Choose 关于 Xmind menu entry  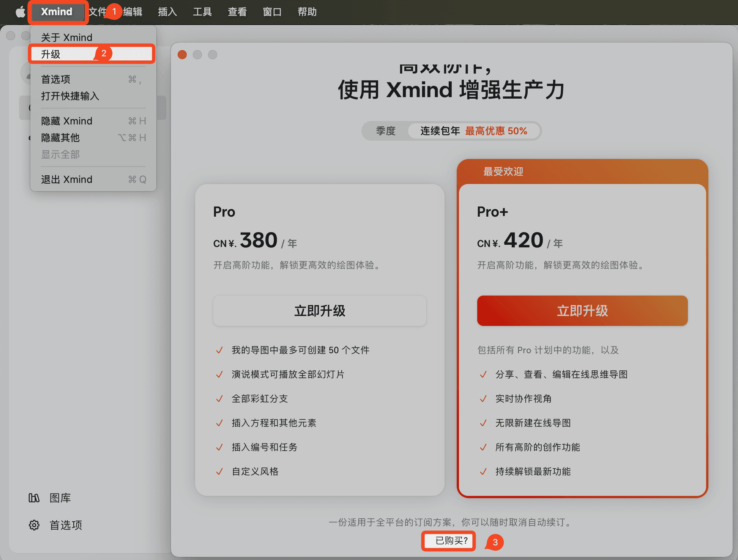67,37
